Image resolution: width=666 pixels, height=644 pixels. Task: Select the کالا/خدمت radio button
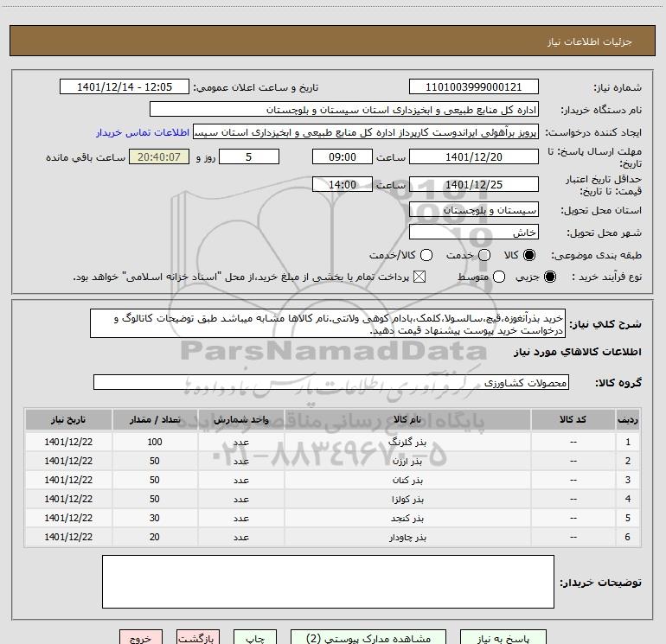426,255
